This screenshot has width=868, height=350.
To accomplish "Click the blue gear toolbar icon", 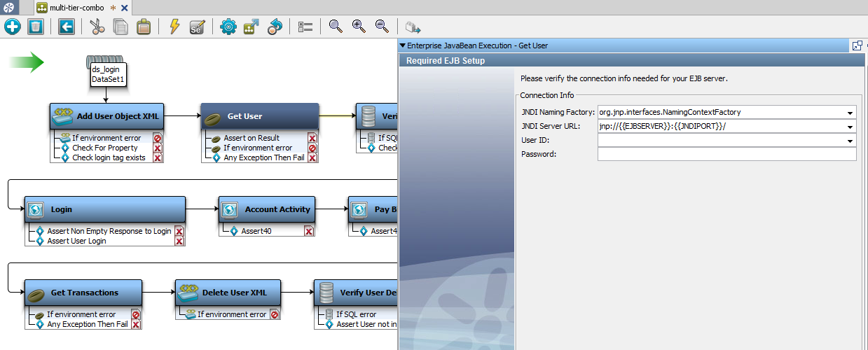I will point(228,27).
